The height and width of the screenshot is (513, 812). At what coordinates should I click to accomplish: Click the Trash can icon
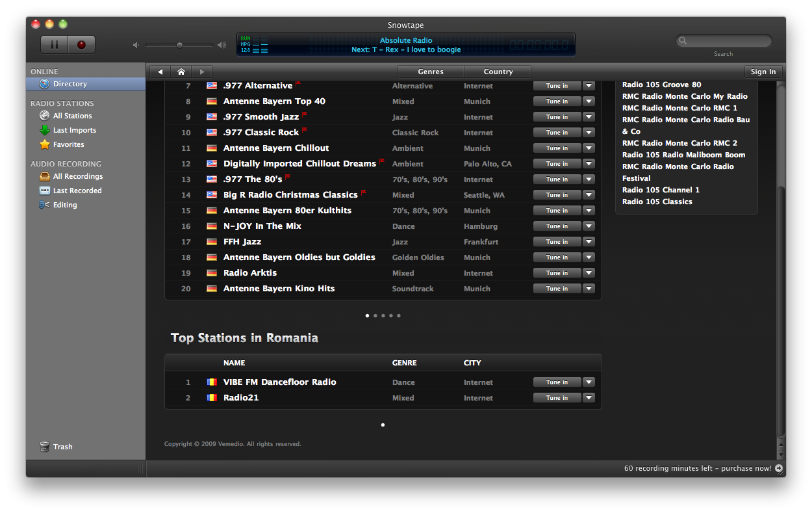44,447
